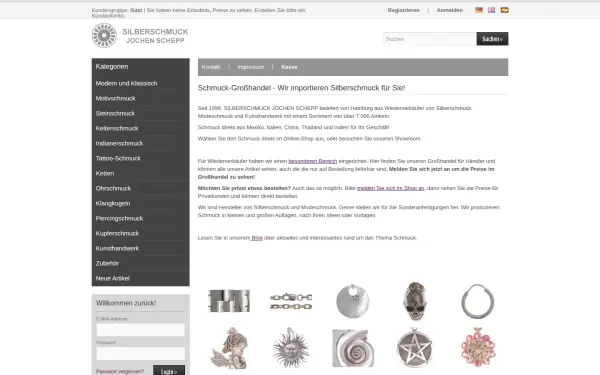Click the Login button

click(169, 370)
